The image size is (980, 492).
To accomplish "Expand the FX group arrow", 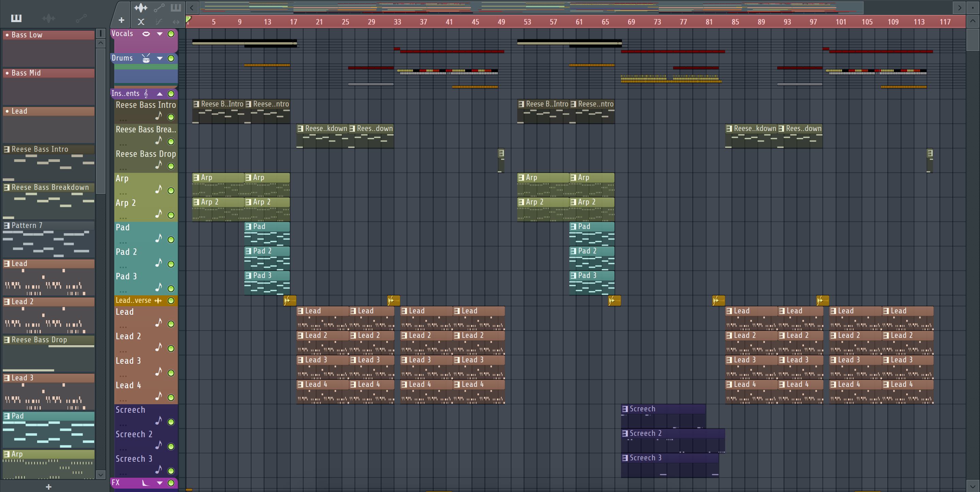I will [160, 483].
